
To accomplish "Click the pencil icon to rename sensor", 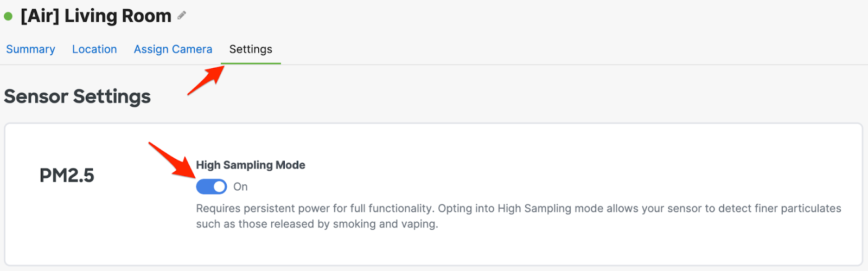I will [182, 16].
